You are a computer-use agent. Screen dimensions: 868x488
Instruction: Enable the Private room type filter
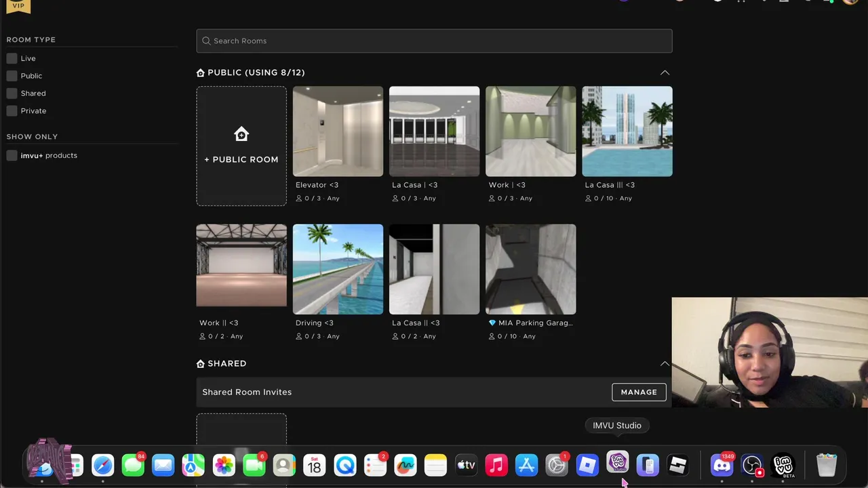pos(12,110)
